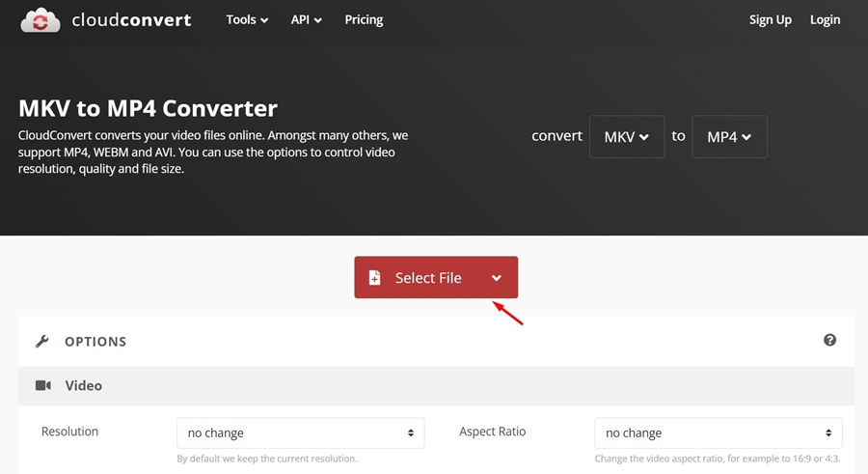Screen dimensions: 868x474
Task: Click the 'convert' label before MKV
Action: point(556,136)
